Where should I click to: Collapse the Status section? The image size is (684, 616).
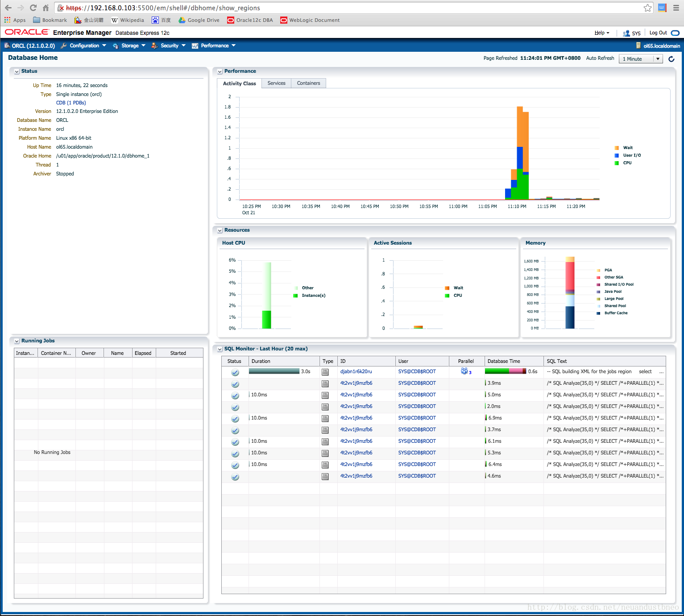[x=17, y=71]
